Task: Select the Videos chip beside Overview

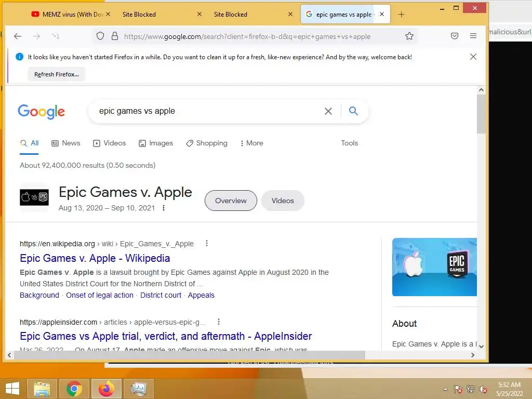Action: coord(283,201)
